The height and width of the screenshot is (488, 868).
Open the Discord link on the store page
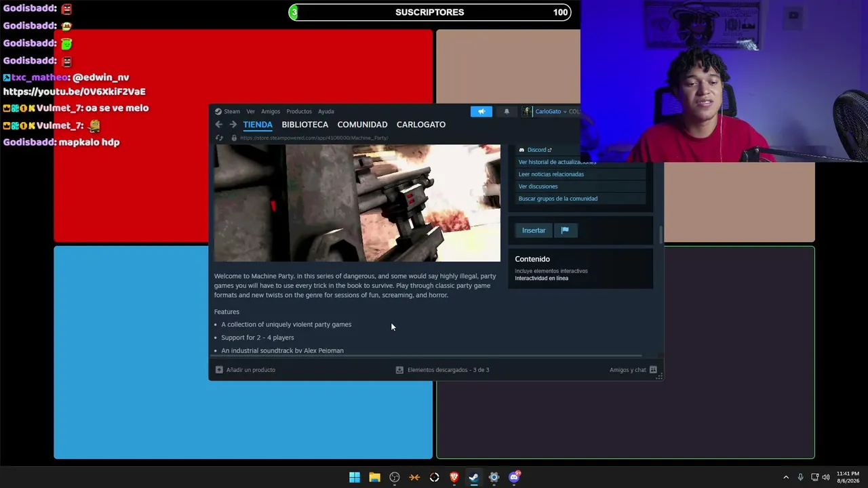click(536, 150)
